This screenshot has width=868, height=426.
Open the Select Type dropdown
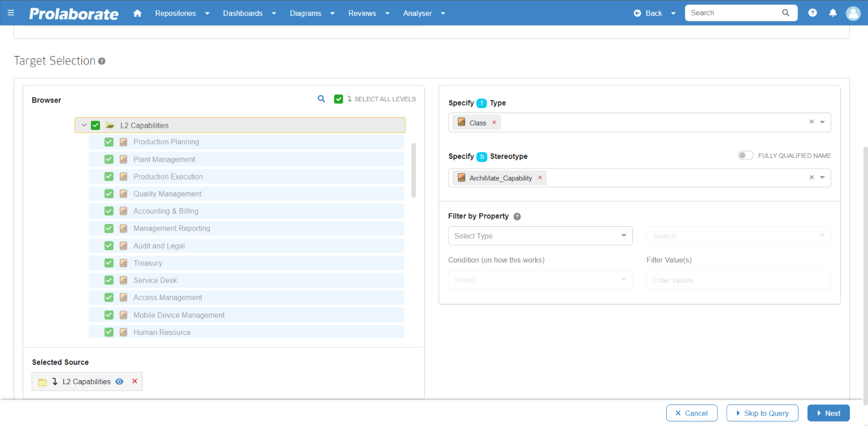pos(540,235)
